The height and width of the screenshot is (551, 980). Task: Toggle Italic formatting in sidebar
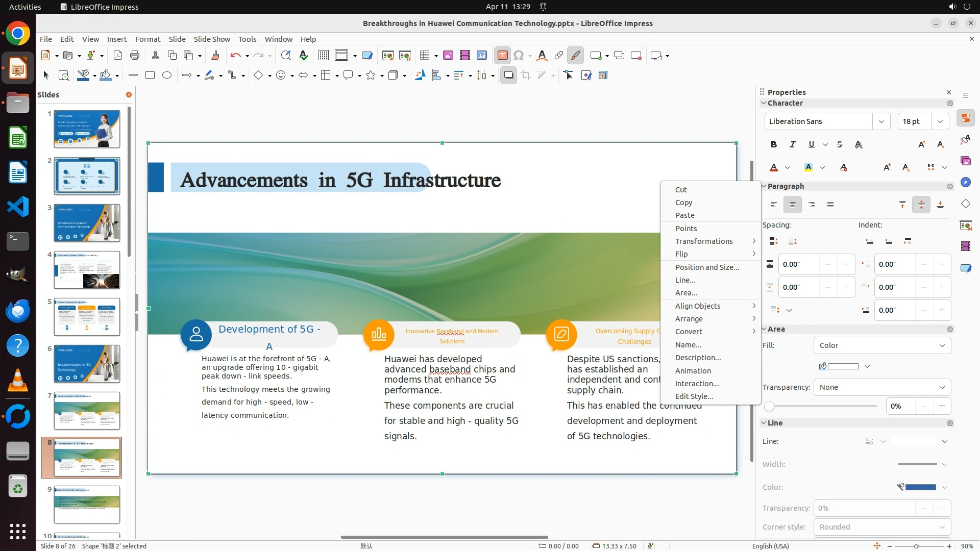792,144
